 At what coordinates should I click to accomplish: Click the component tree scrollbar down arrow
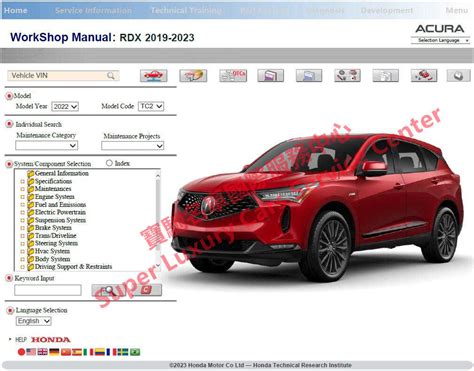coord(158,266)
